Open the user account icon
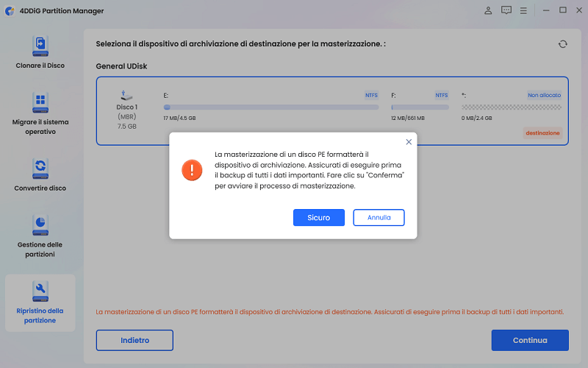Viewport: 588px width, 368px height. point(488,10)
